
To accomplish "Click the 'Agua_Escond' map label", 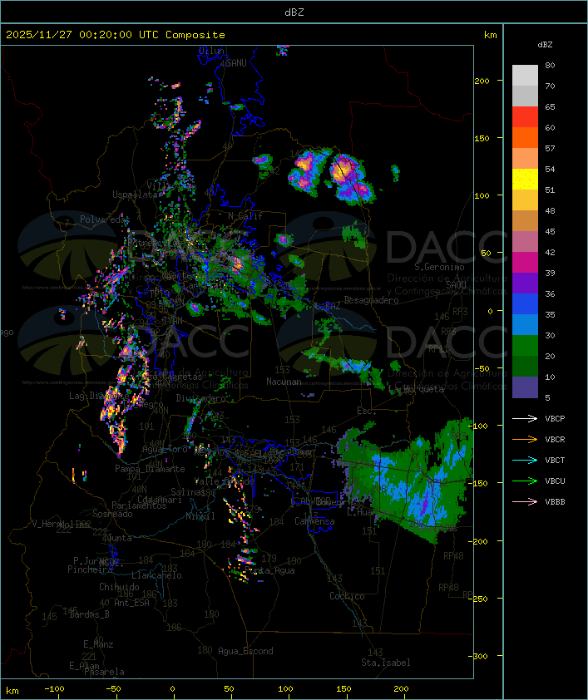I will 245,651.
